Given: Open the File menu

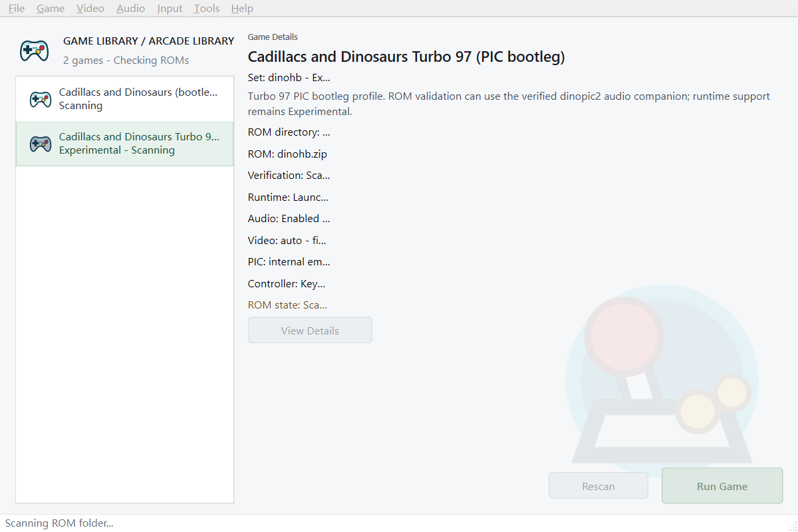Looking at the screenshot, I should pos(16,9).
